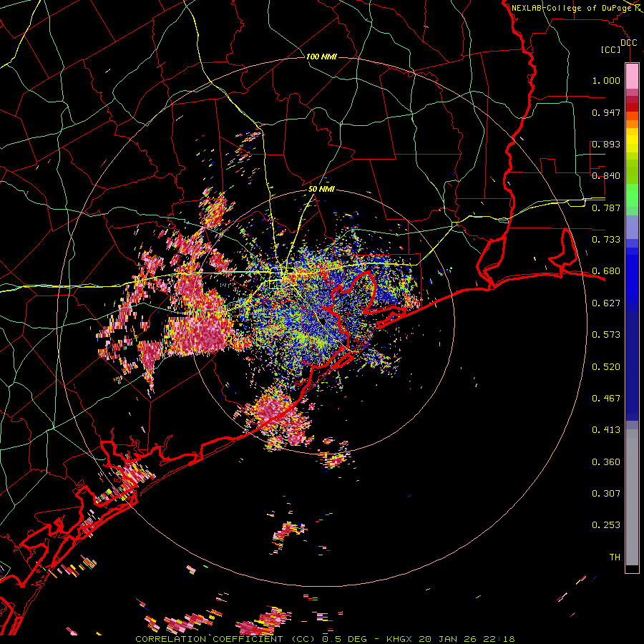Select the 0.520 scale value
Screen dimensions: 644x644
pyautogui.click(x=606, y=367)
